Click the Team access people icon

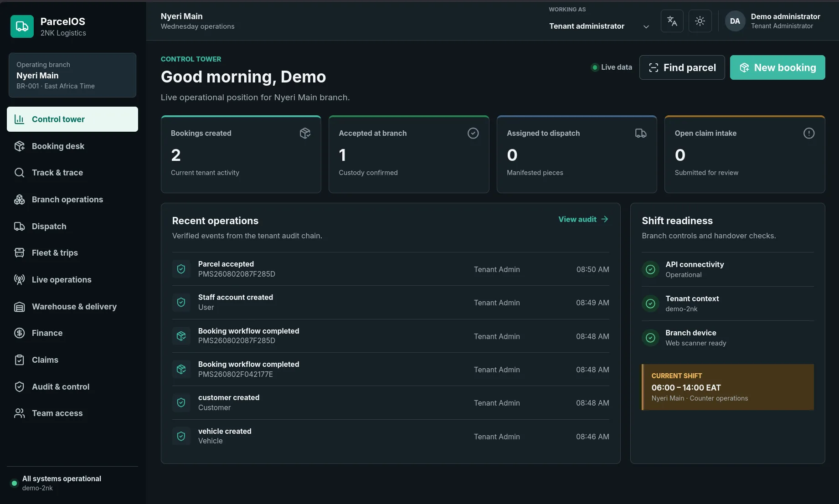[x=19, y=413]
